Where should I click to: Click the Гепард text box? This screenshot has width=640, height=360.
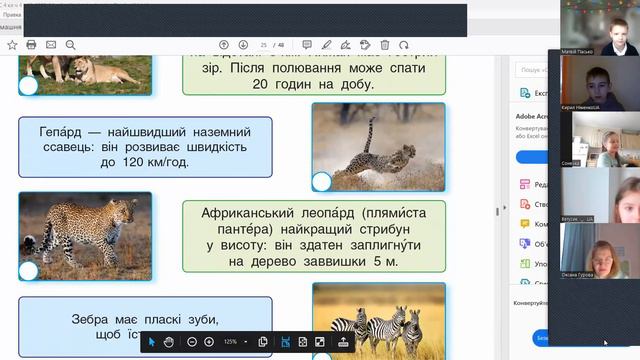(145, 147)
